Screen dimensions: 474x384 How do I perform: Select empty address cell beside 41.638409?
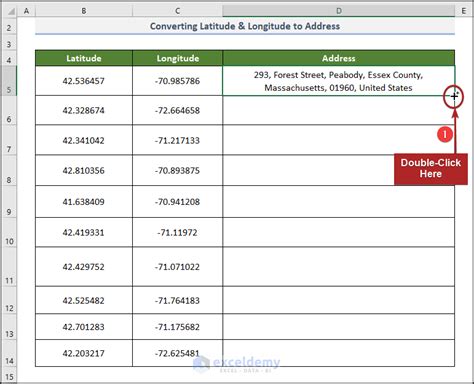(x=338, y=202)
